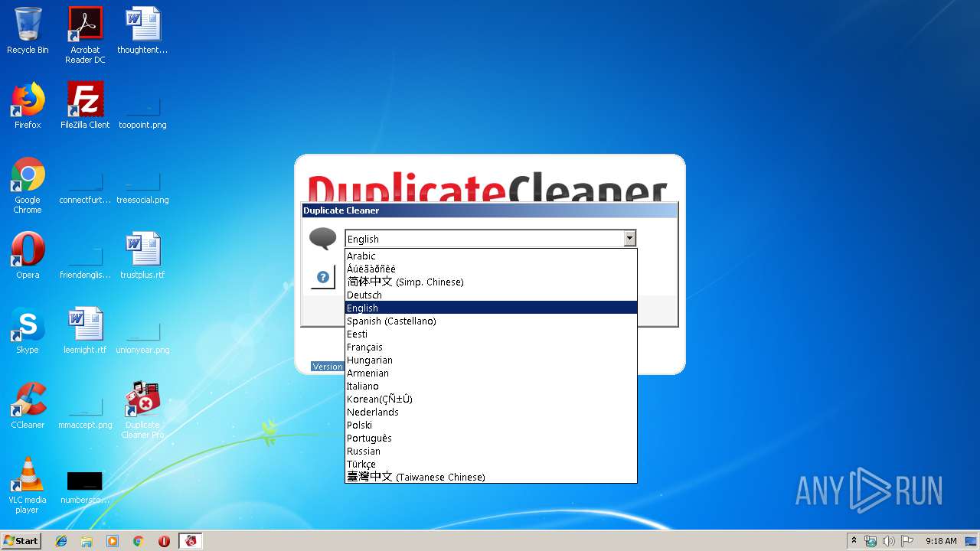Open Chrome from the taskbar
Viewport: 980px width, 551px height.
tap(139, 541)
